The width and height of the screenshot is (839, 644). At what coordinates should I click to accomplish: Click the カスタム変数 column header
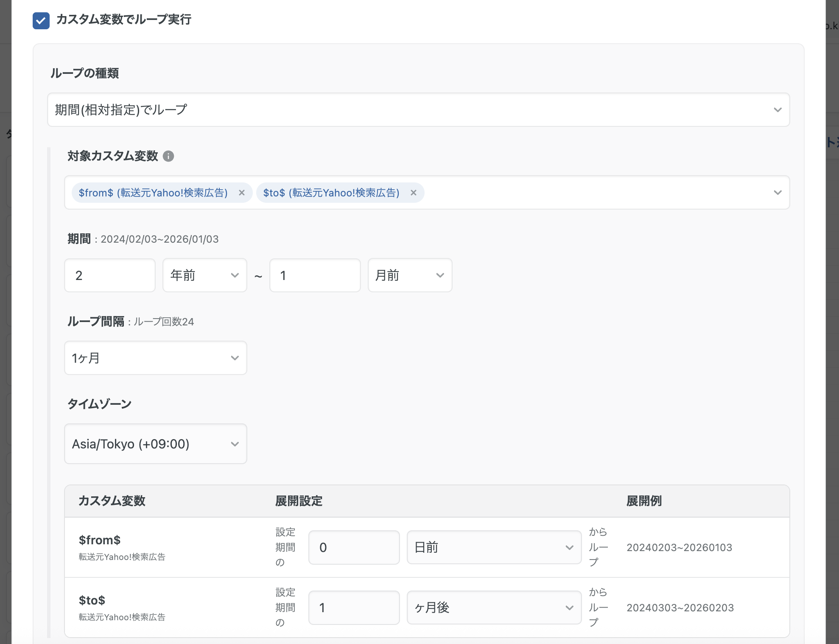112,501
